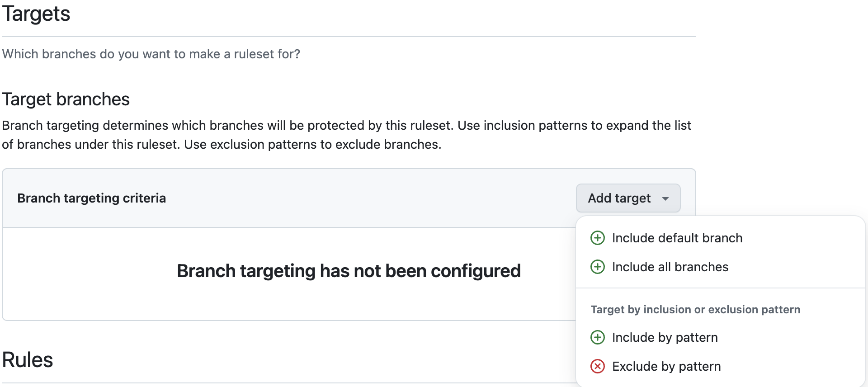
Task: Click the 'Which branches do you want' question text
Action: coord(151,54)
